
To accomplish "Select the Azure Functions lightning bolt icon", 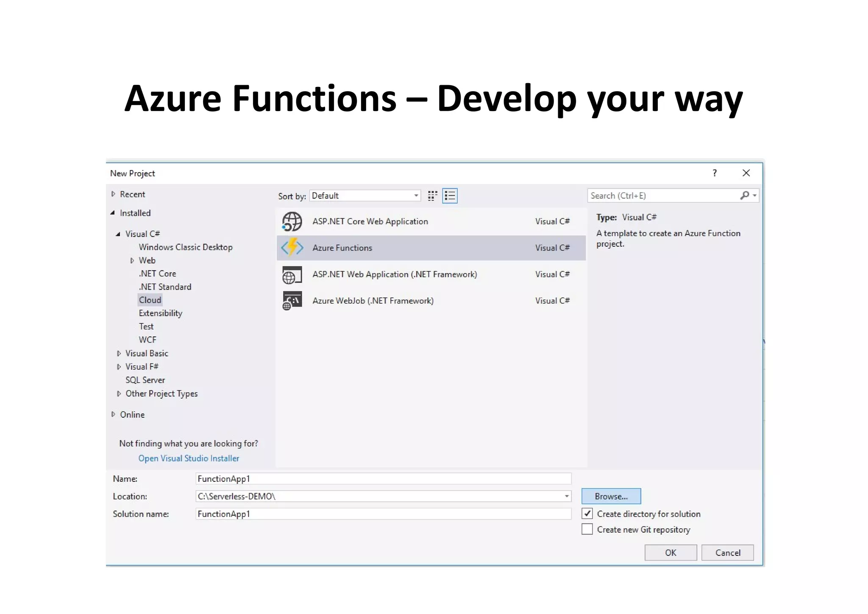I will (x=292, y=248).
